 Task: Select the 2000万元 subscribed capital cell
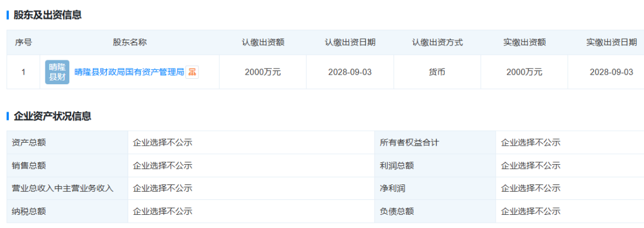(263, 72)
